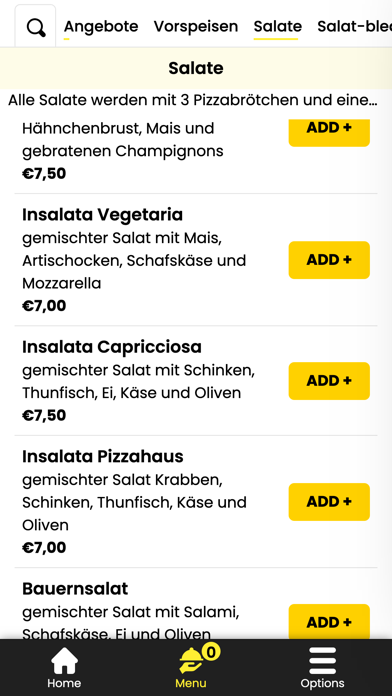
Task: Switch to the Vorspeisen tab
Action: [x=196, y=27]
